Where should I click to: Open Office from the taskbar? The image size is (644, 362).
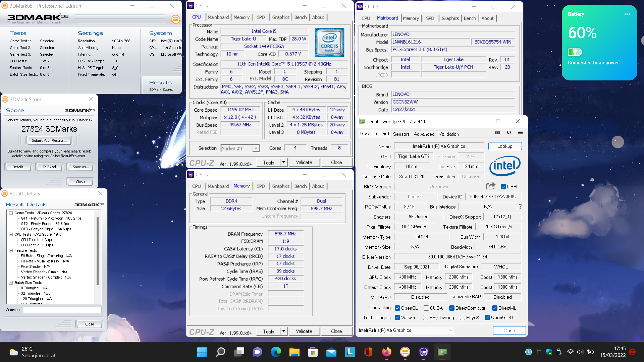368,352
